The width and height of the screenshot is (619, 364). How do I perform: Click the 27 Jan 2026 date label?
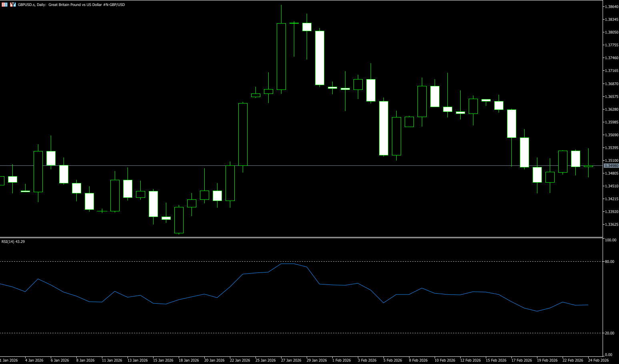(x=291, y=360)
